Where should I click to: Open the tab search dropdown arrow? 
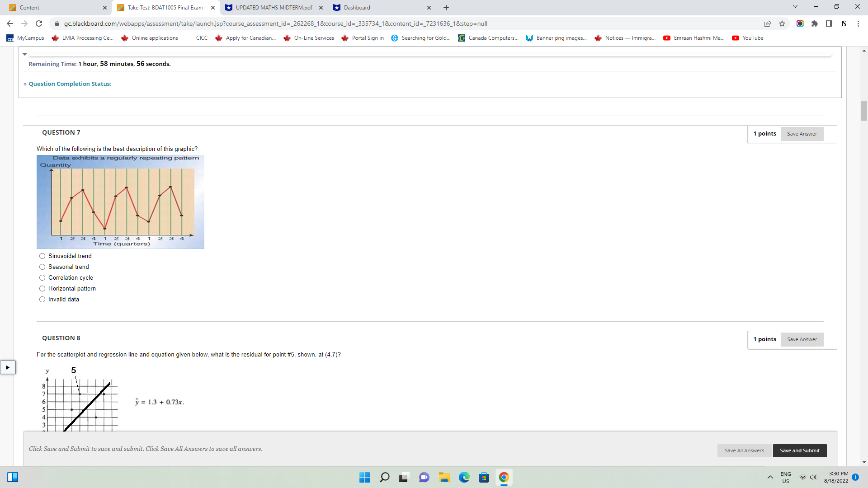pos(795,7)
